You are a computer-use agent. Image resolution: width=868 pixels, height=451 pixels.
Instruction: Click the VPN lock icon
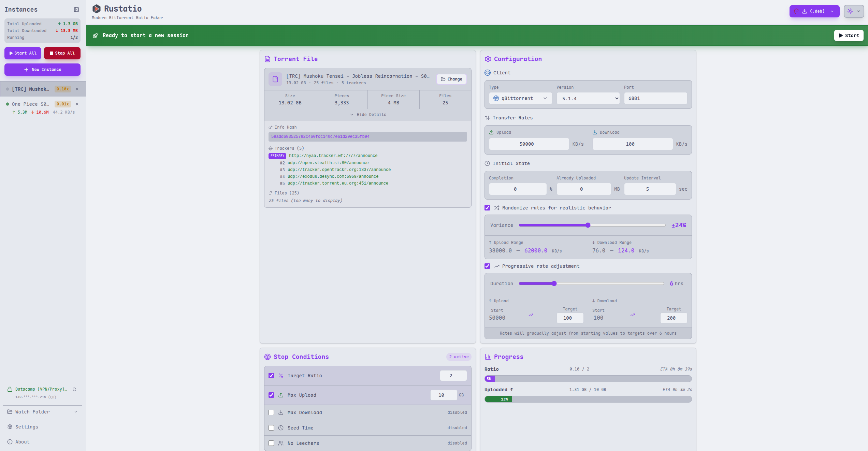pyautogui.click(x=10, y=389)
